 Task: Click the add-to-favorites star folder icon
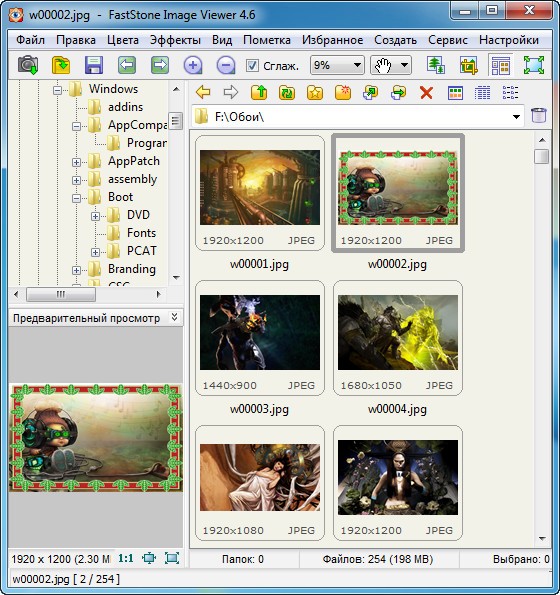(315, 92)
